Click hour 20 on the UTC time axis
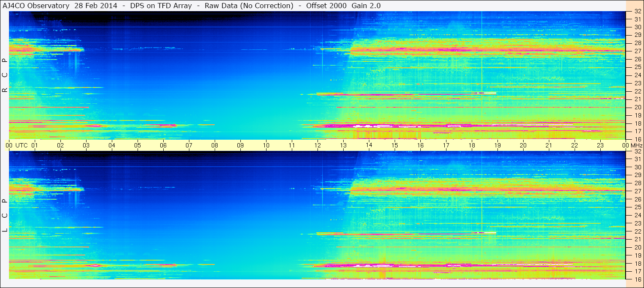 523,145
